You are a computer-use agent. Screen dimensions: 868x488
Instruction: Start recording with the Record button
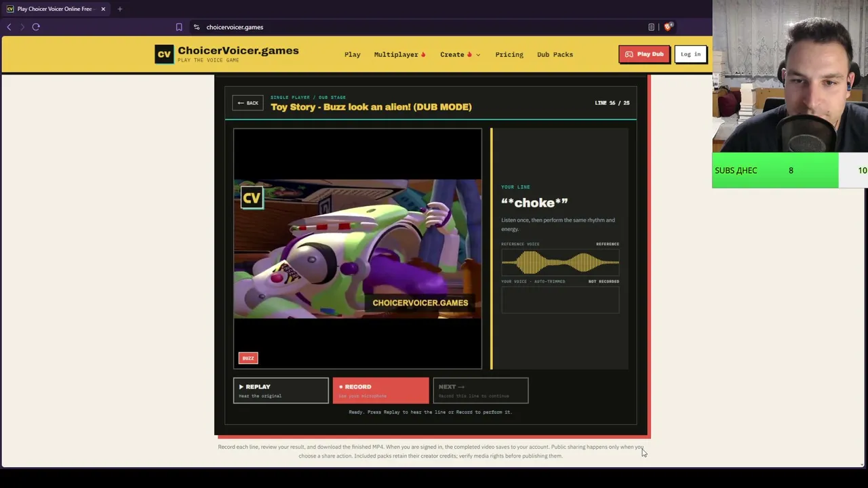pos(380,390)
